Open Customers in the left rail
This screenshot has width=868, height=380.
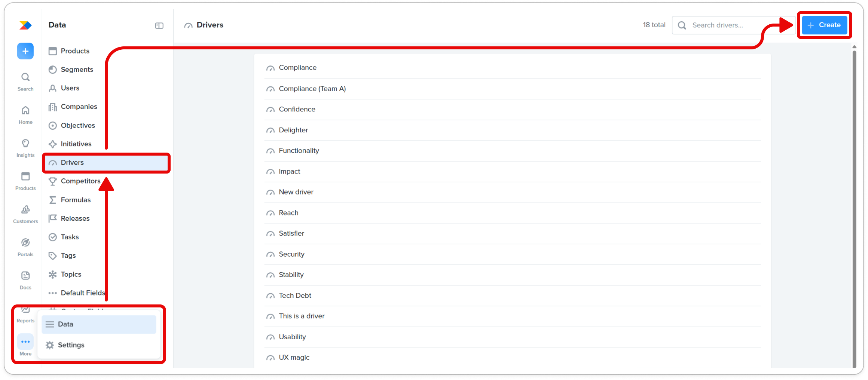(x=25, y=214)
